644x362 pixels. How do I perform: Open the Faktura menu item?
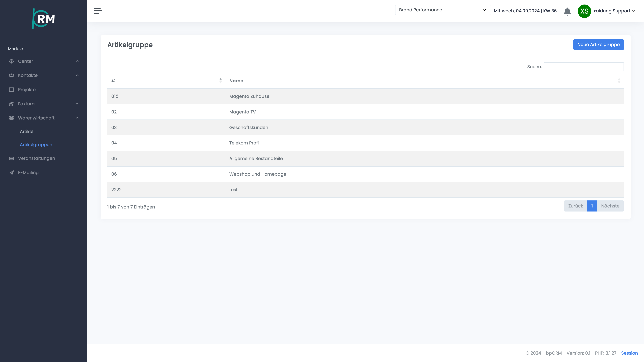(x=26, y=104)
